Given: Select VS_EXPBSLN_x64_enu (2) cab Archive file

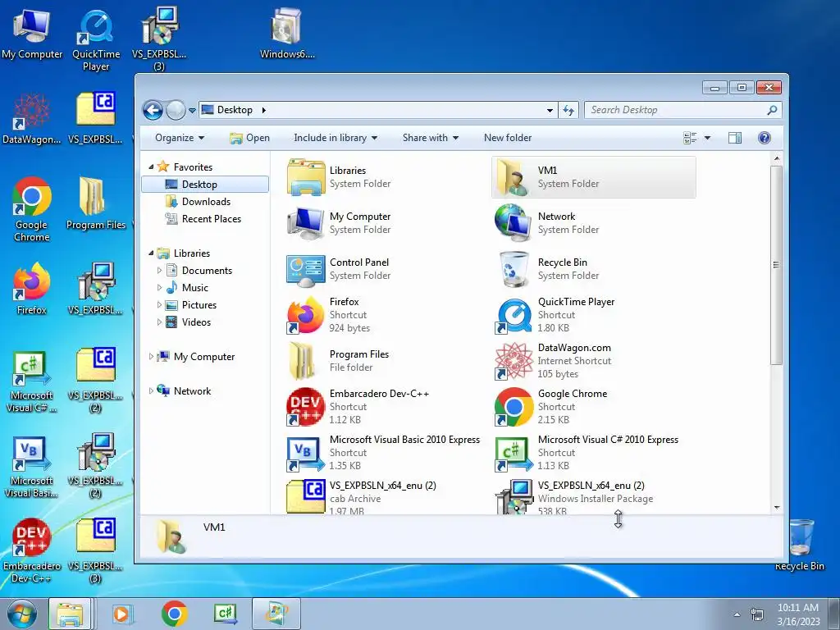Looking at the screenshot, I should (305, 496).
